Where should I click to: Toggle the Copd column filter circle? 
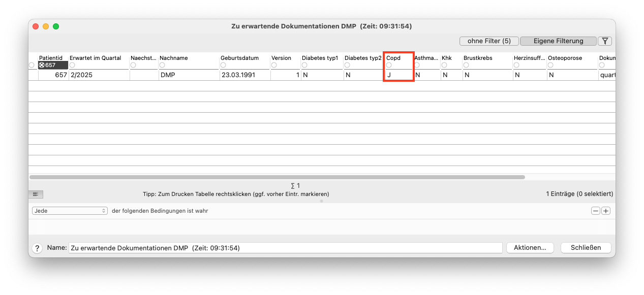pyautogui.click(x=389, y=65)
